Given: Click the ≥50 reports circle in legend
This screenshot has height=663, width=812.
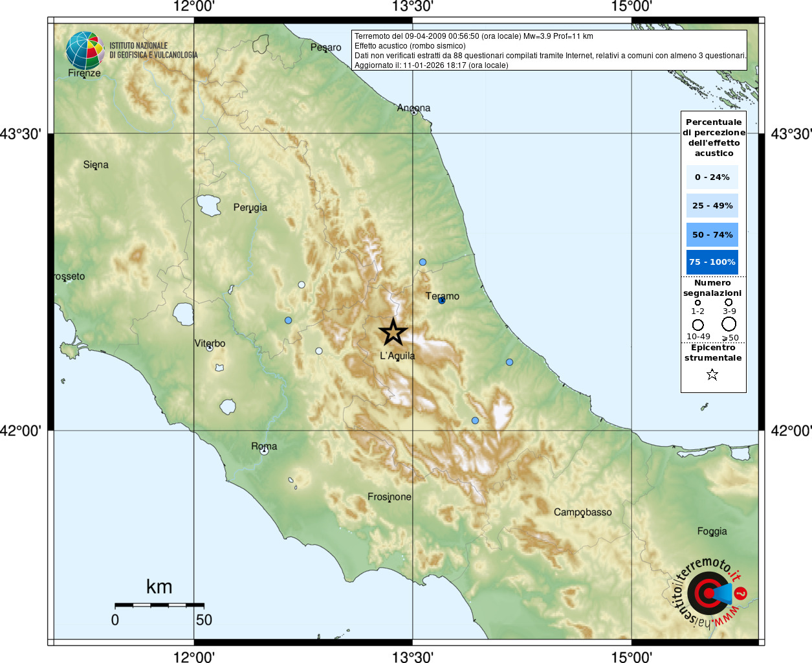Looking at the screenshot, I should 729,324.
